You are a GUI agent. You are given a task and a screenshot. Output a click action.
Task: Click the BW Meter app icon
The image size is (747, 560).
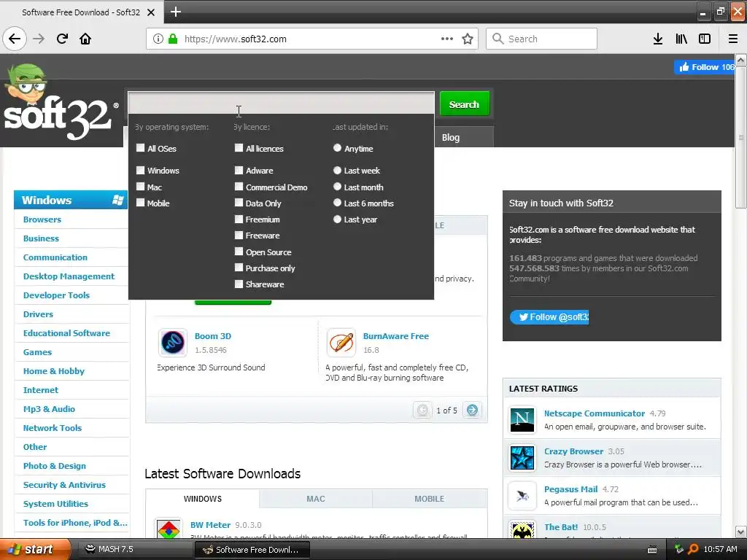click(x=169, y=529)
